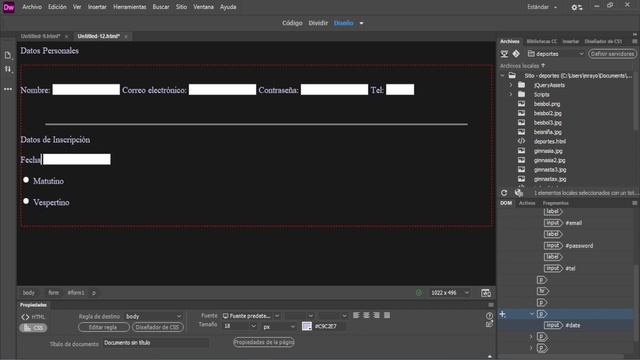Switch to Dividir view
640x360 pixels.
pos(318,23)
